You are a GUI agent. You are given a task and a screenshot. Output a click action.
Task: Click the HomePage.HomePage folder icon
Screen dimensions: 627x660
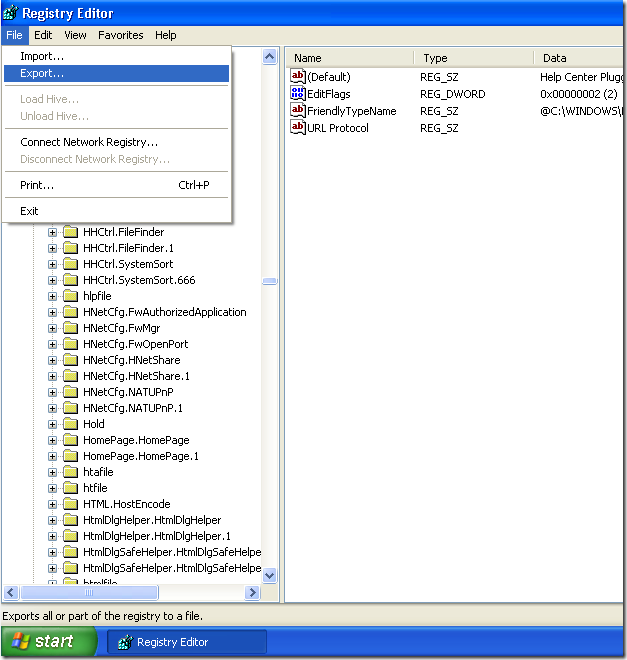(x=70, y=440)
